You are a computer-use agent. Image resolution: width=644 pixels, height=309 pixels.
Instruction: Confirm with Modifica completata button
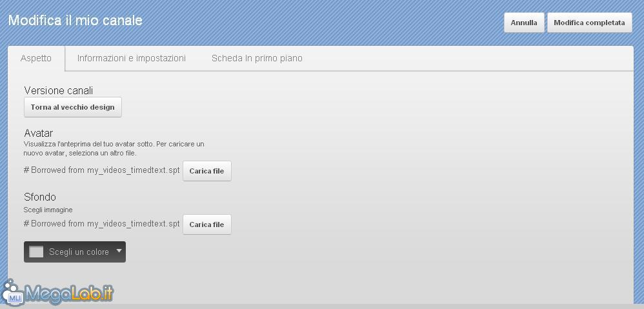[589, 23]
